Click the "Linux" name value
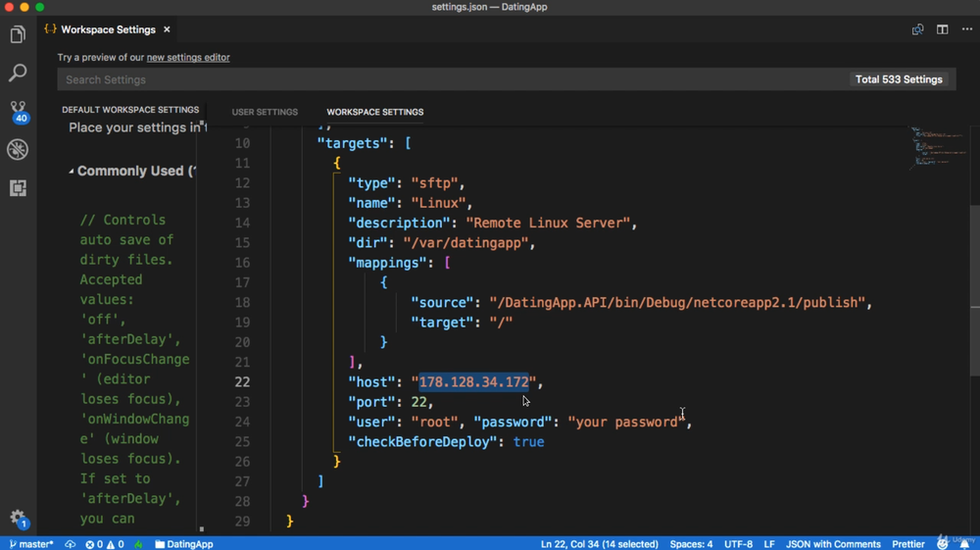 (x=438, y=203)
